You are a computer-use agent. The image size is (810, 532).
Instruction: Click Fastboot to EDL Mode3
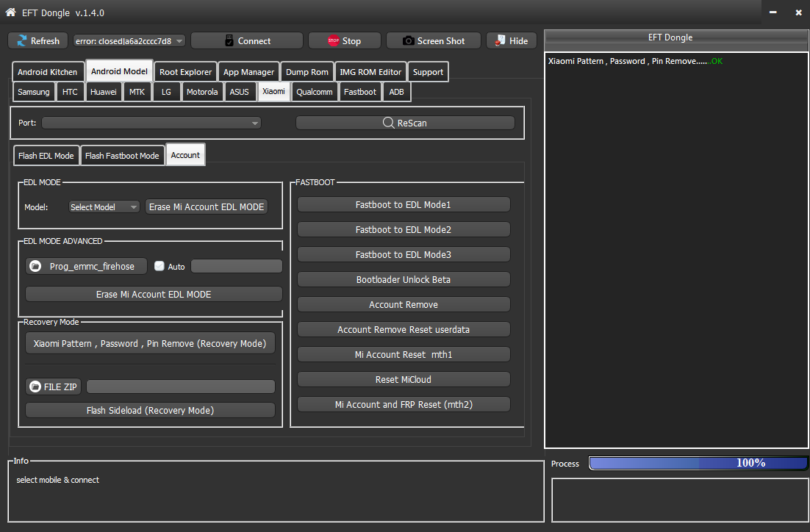tap(404, 255)
